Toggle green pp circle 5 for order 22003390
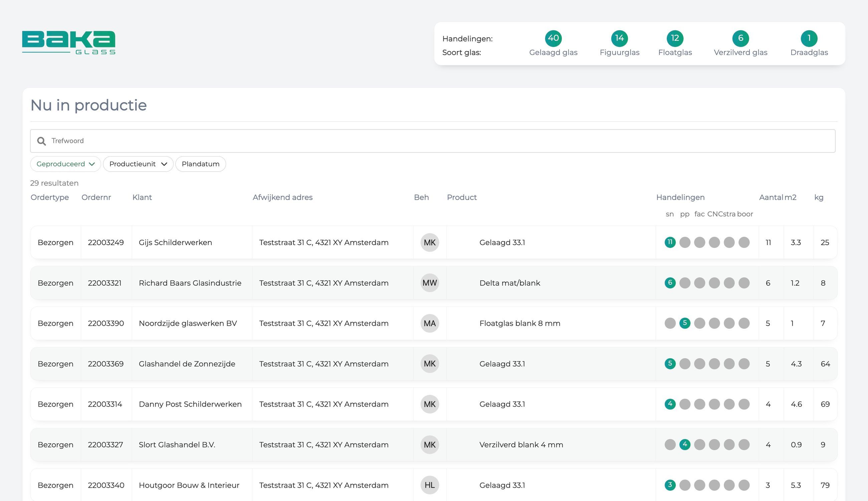 pos(685,323)
